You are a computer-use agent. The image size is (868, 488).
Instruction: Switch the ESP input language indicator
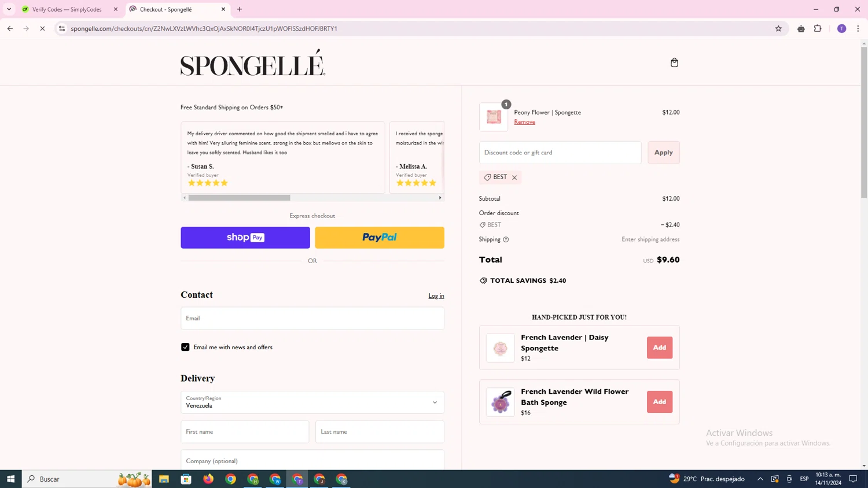click(x=804, y=479)
